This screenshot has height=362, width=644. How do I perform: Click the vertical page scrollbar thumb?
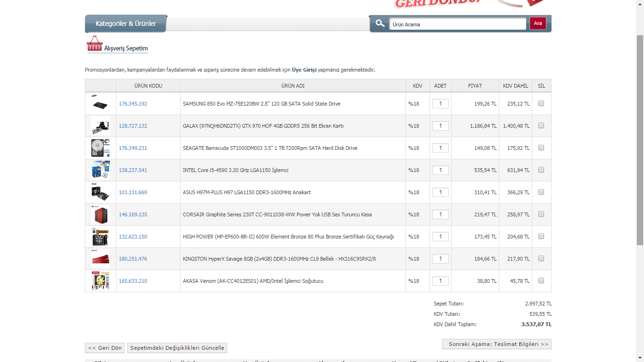coord(640,140)
